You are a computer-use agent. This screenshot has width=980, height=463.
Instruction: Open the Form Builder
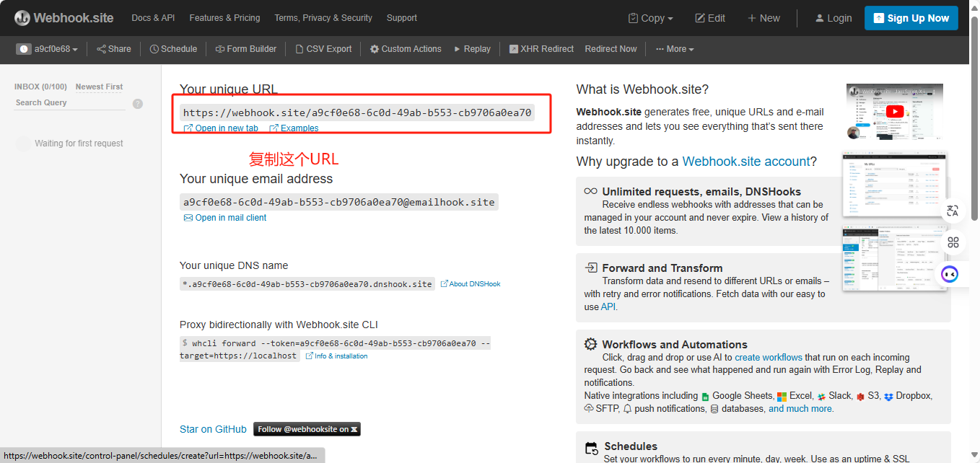coord(246,49)
